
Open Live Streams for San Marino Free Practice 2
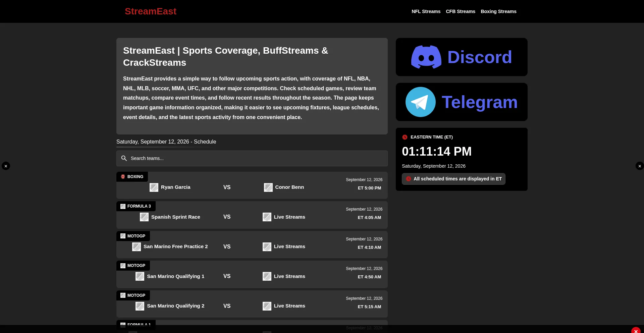tap(289, 246)
